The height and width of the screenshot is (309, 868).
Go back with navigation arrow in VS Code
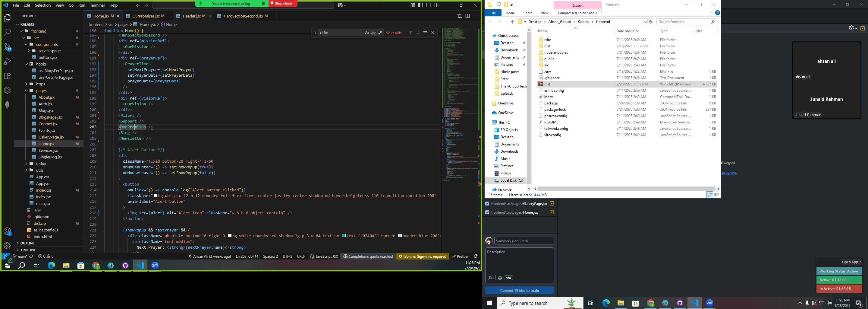(x=138, y=5)
